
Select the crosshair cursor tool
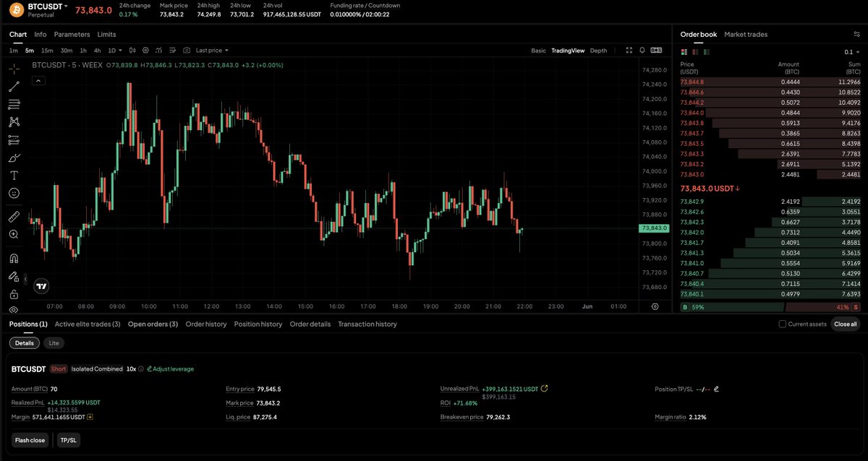[14, 69]
